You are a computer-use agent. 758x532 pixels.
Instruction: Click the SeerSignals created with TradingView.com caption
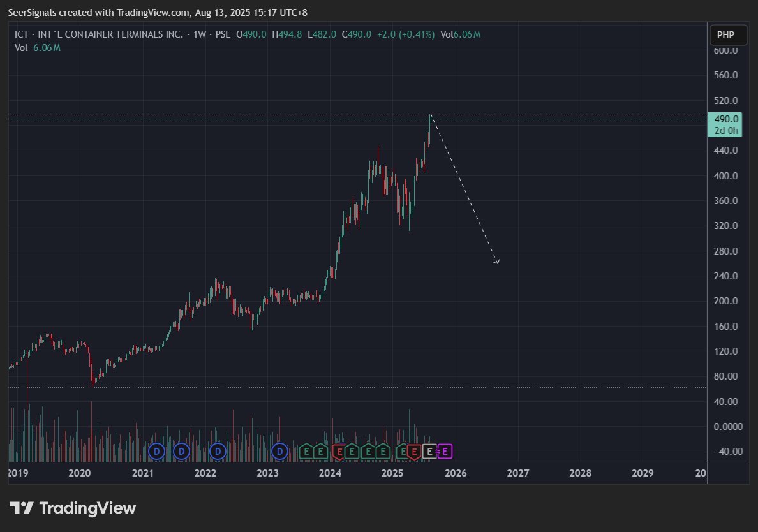(158, 13)
